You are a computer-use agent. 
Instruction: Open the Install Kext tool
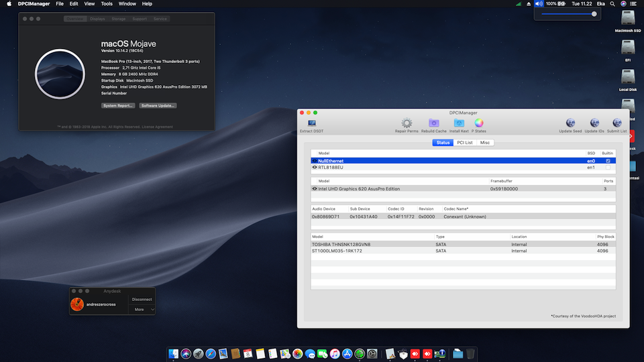tap(459, 123)
